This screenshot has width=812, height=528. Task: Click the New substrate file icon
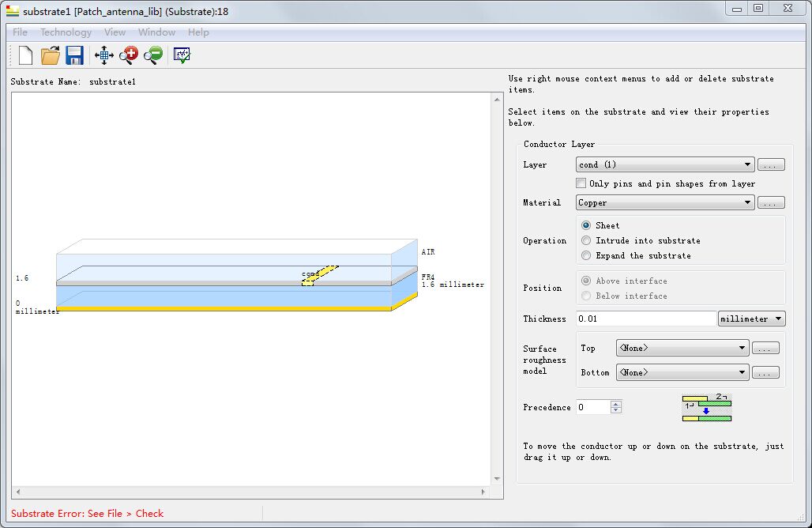pos(25,55)
